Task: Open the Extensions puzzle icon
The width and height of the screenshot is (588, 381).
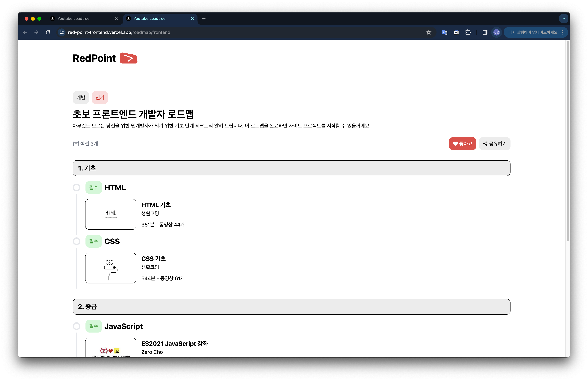Action: click(x=468, y=32)
